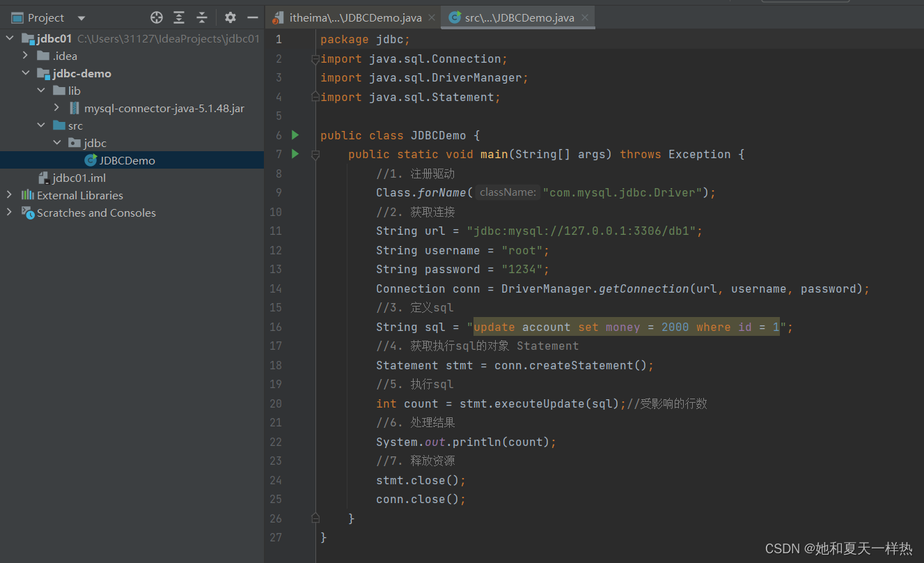
Task: Close the itheima JDBCDemo.java tab
Action: point(432,18)
